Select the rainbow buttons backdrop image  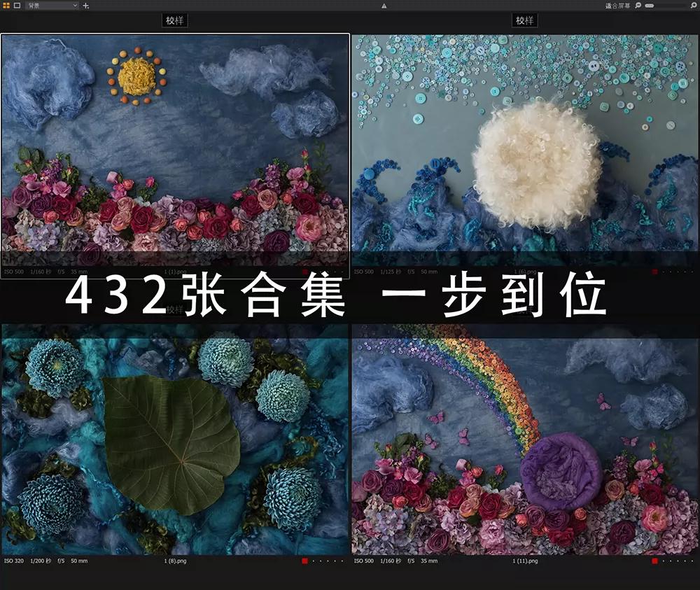525,440
